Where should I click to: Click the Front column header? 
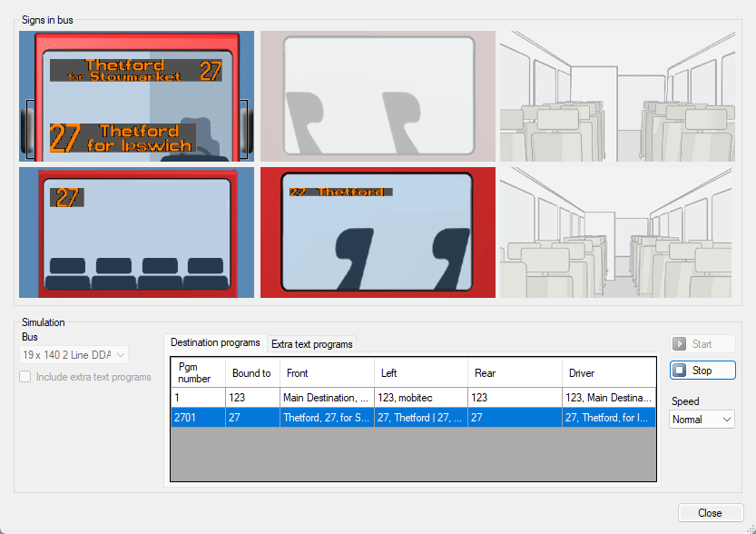coord(326,373)
